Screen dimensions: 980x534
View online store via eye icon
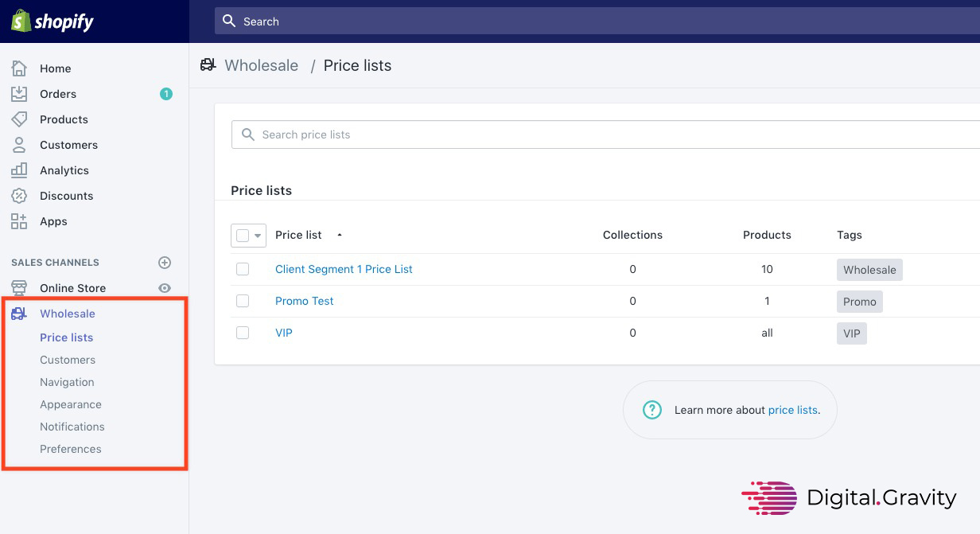[165, 288]
